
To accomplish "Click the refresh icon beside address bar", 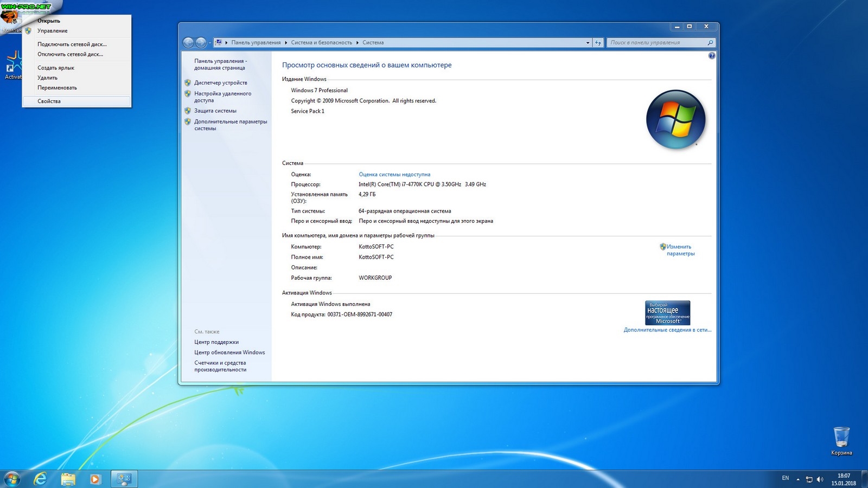I will pos(598,43).
